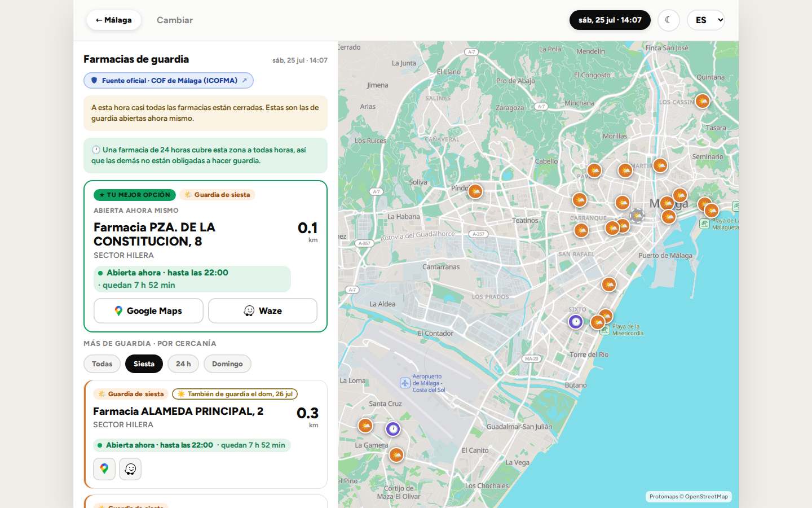Click the Teatinos map label
Screen dimensions: 812x508
[525, 221]
